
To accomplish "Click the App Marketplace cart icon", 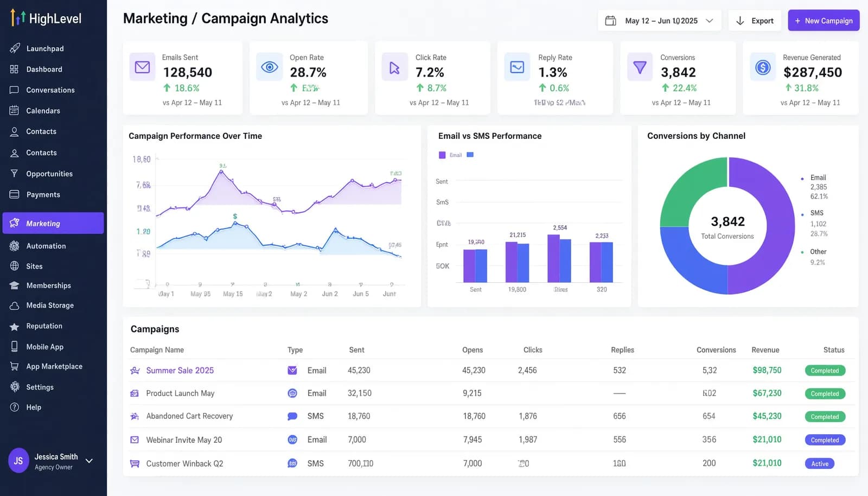I will pyautogui.click(x=15, y=366).
